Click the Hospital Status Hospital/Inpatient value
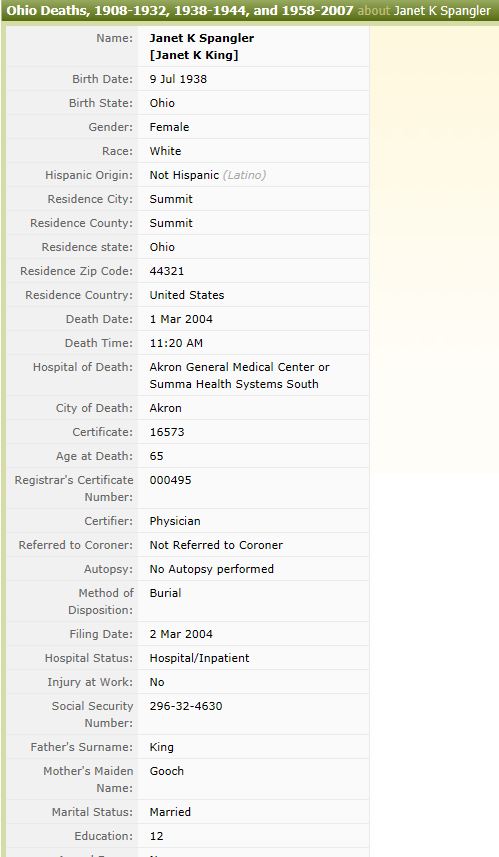 click(199, 659)
